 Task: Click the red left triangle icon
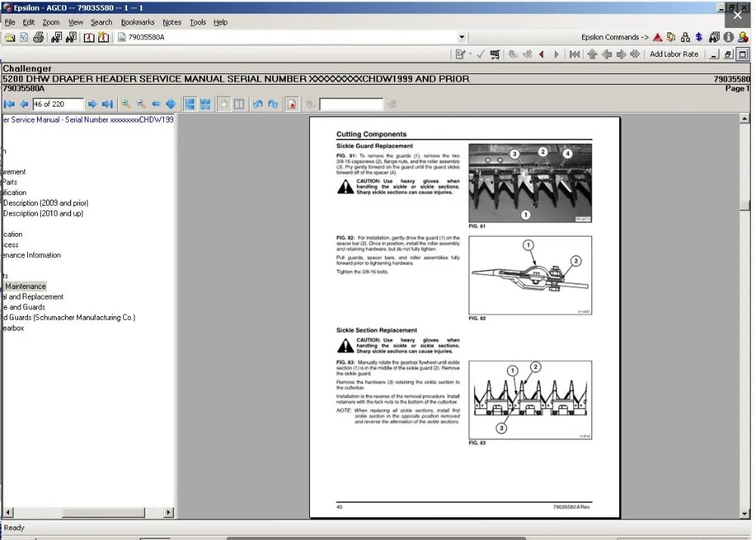point(541,54)
